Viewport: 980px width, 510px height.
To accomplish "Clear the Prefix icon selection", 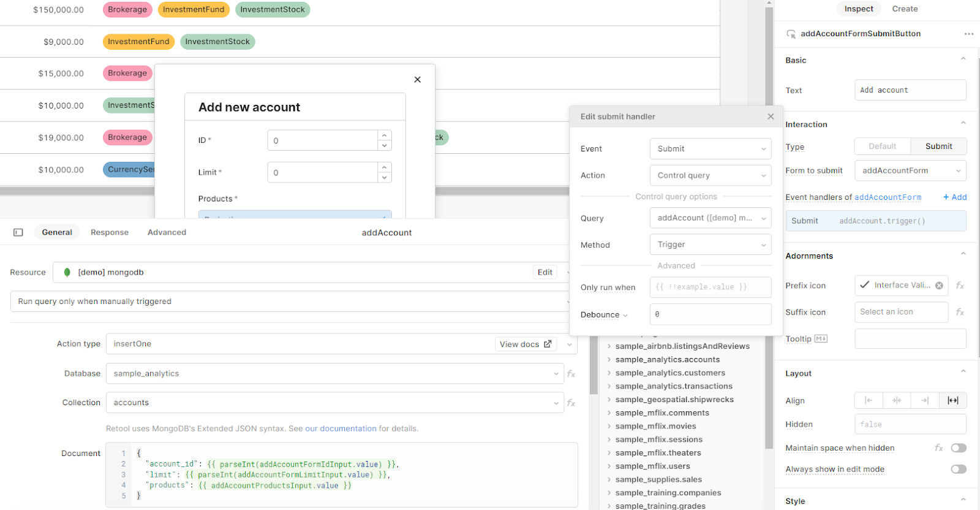I will pos(939,286).
